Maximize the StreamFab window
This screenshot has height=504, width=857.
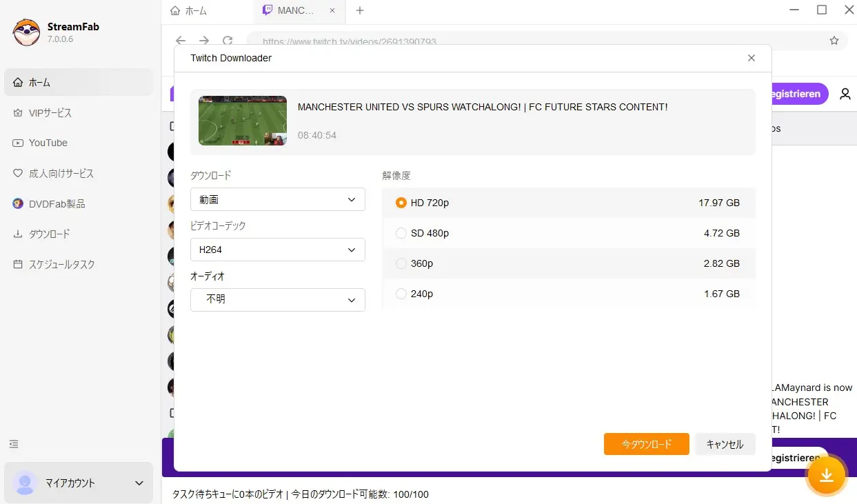click(822, 10)
